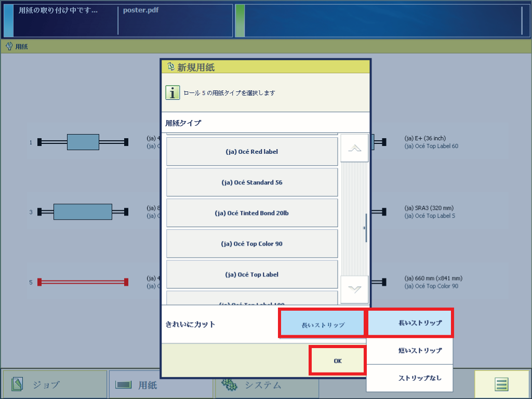Image resolution: width=532 pixels, height=399 pixels.
Task: Click the poster.pdf job name
Action: coord(141,10)
